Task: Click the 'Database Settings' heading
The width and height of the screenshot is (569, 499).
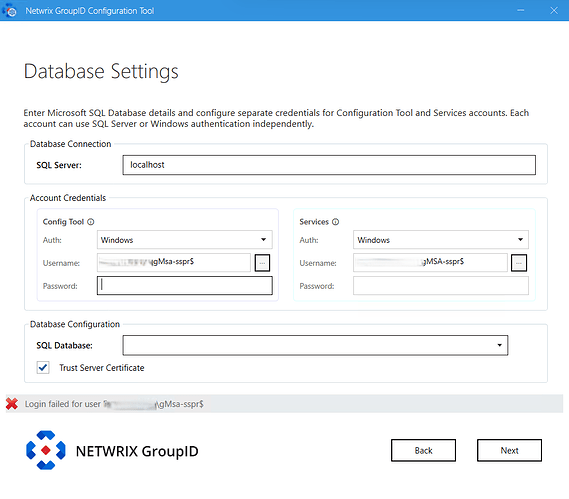Action: [101, 71]
